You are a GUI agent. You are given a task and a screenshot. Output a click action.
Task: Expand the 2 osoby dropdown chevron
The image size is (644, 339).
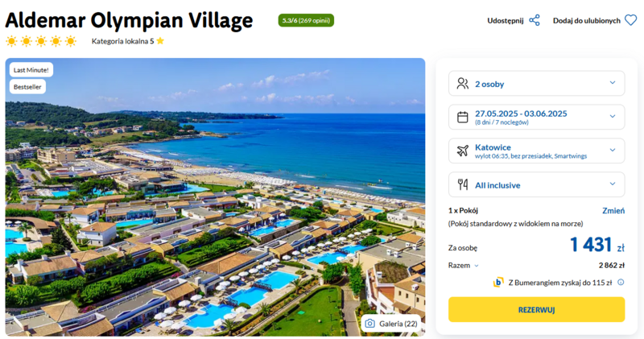(x=613, y=83)
